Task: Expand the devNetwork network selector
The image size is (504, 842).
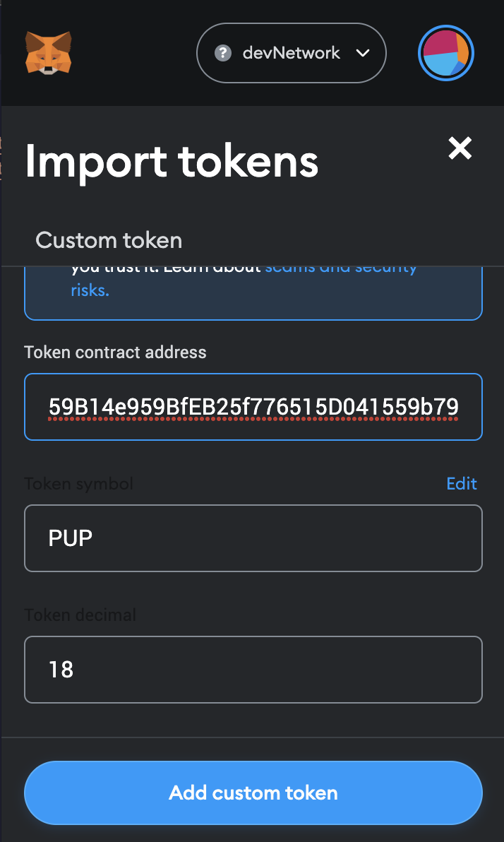Action: pyautogui.click(x=291, y=52)
